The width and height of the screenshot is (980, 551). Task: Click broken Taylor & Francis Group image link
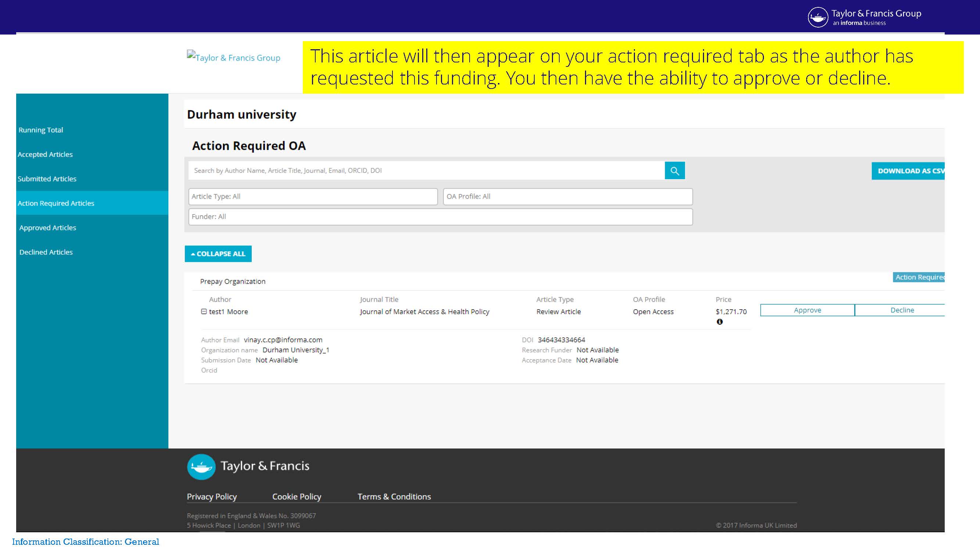tap(233, 57)
